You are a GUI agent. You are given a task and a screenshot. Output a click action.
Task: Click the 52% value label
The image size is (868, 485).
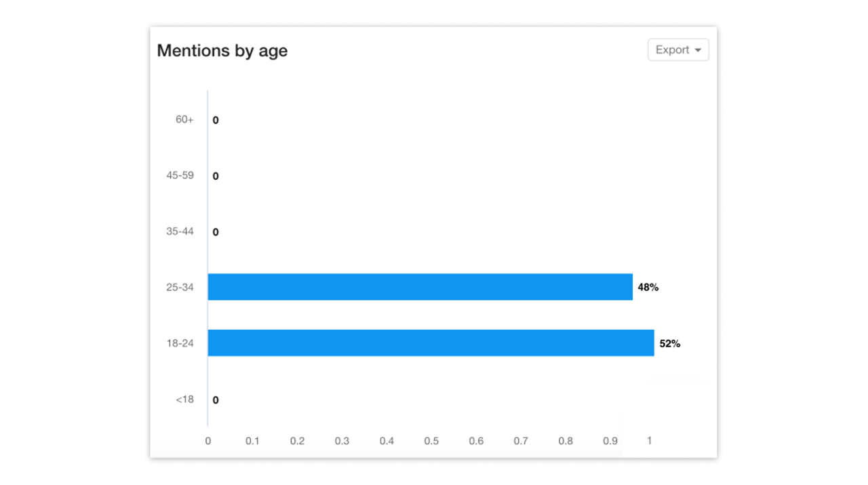click(670, 344)
